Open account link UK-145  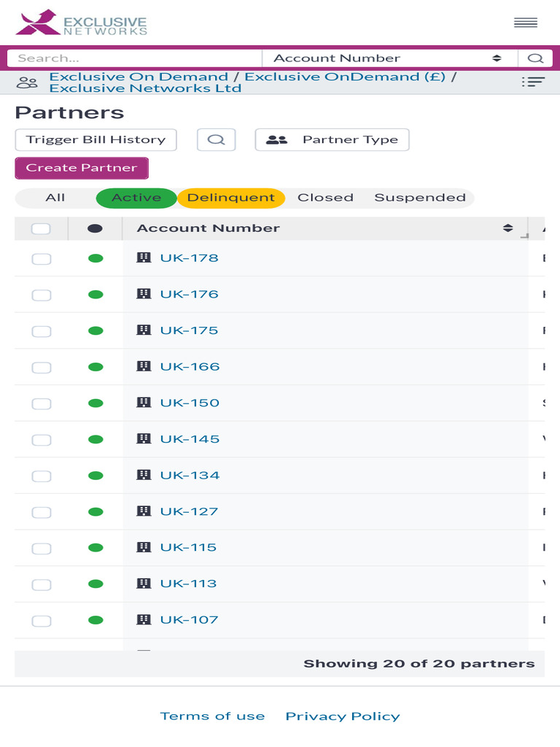[x=190, y=438]
